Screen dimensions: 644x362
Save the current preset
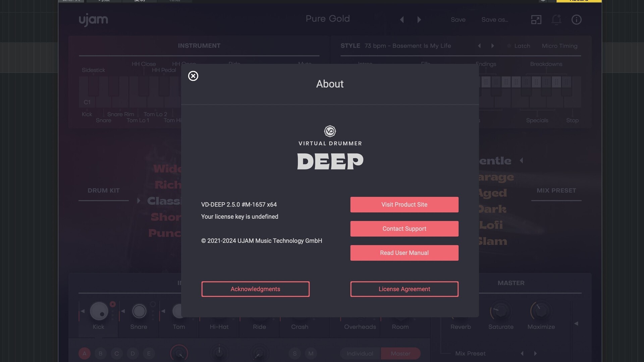(458, 20)
